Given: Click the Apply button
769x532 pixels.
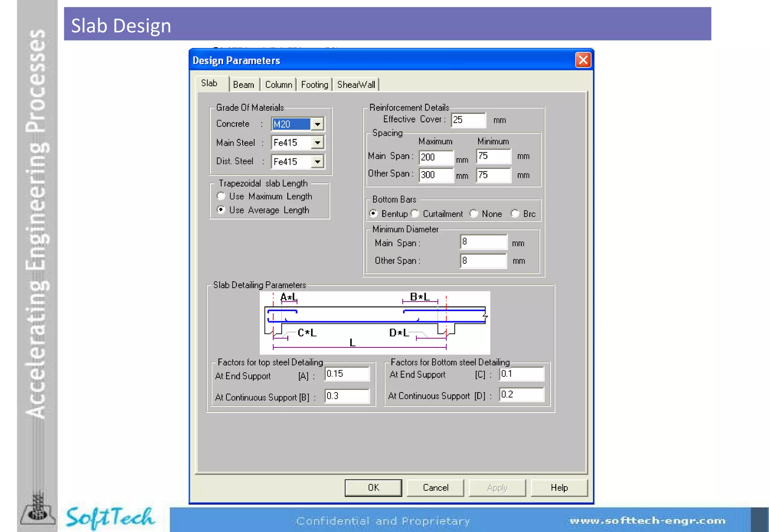Looking at the screenshot, I should tap(498, 488).
